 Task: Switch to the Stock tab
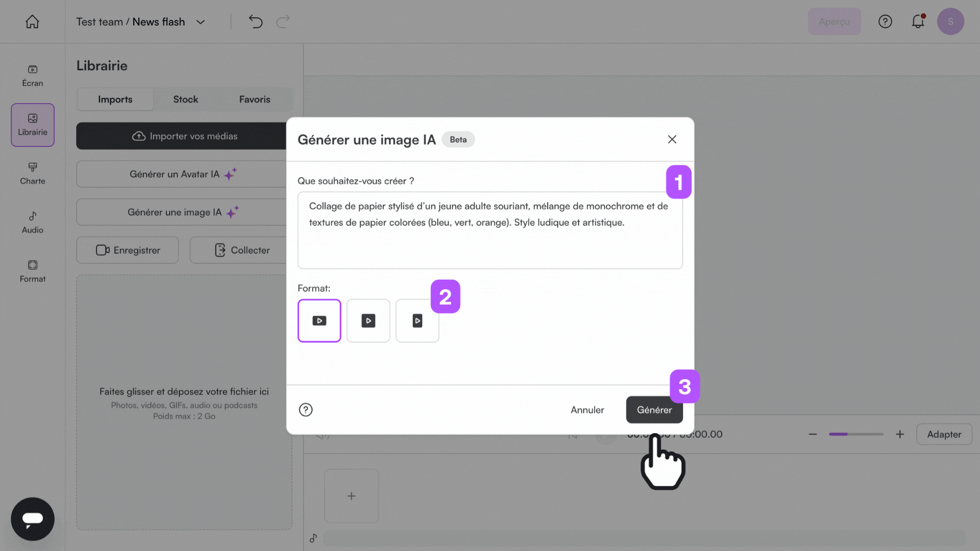[185, 99]
